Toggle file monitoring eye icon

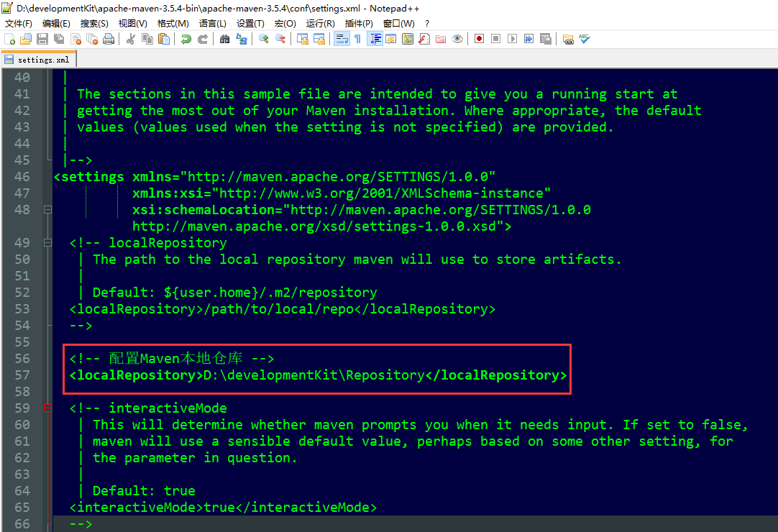coord(457,40)
